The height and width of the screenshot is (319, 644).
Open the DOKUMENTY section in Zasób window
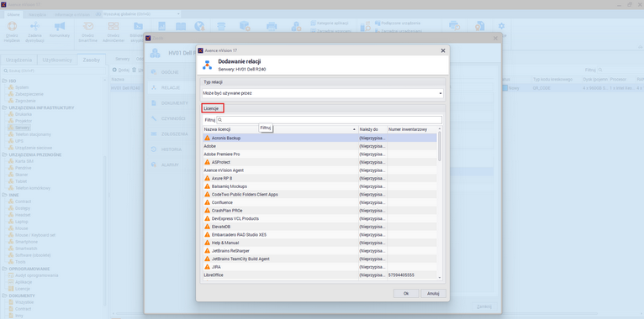coord(170,103)
